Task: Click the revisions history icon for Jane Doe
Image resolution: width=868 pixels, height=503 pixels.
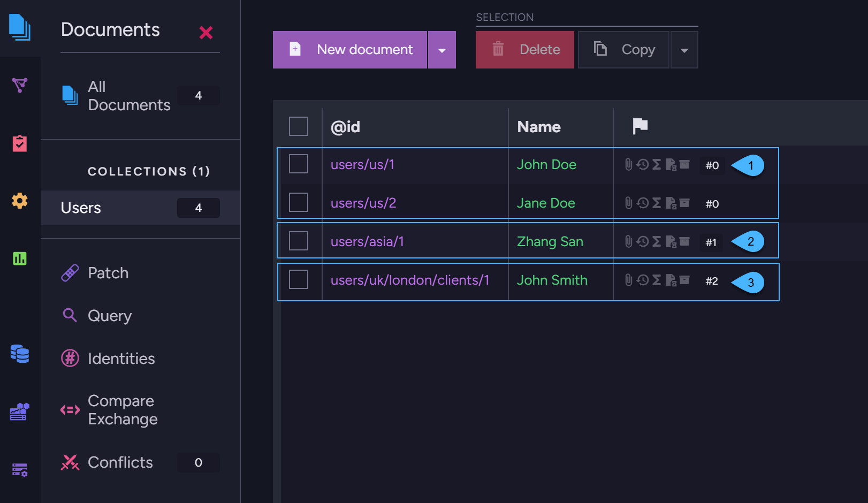Action: coord(643,203)
